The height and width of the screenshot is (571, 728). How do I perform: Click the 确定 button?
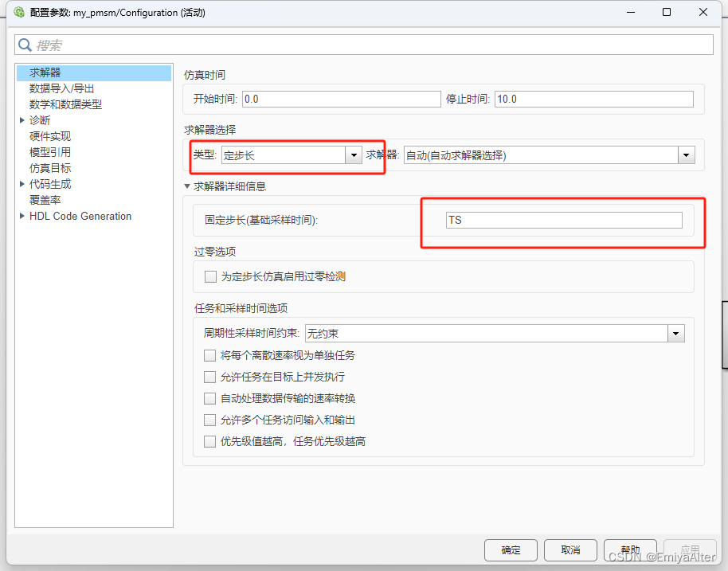click(511, 549)
